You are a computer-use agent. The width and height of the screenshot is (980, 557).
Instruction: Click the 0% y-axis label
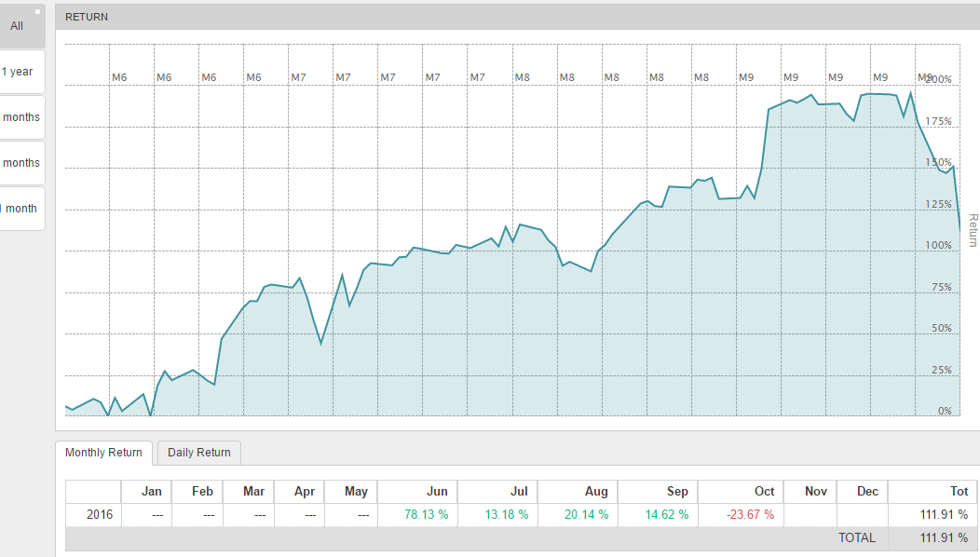tap(944, 411)
